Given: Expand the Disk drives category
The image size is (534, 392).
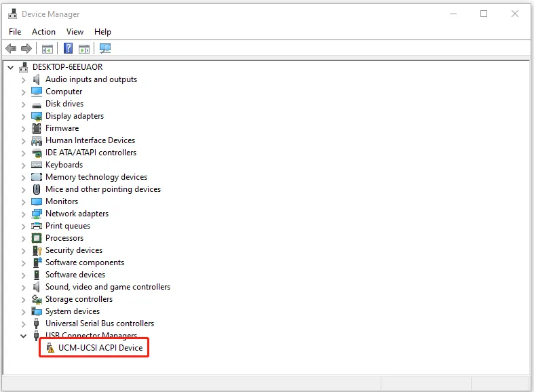Looking at the screenshot, I should click(x=23, y=104).
